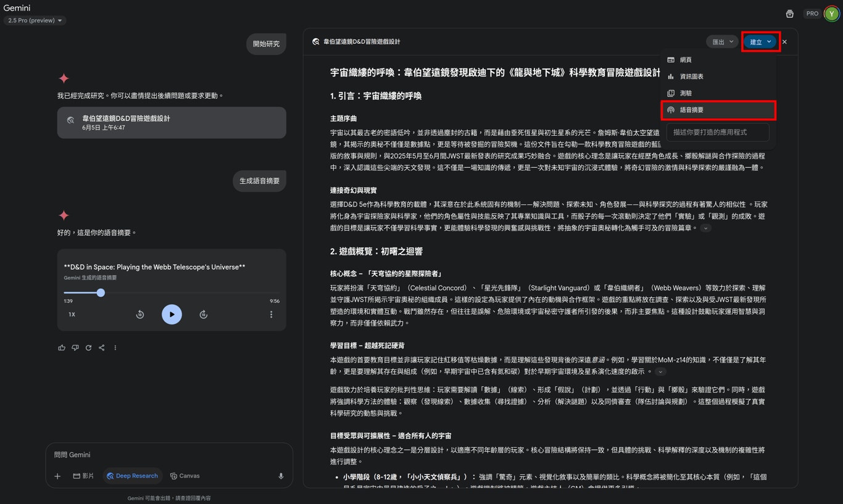
Task: Open audio player three-dot options menu
Action: click(x=271, y=315)
